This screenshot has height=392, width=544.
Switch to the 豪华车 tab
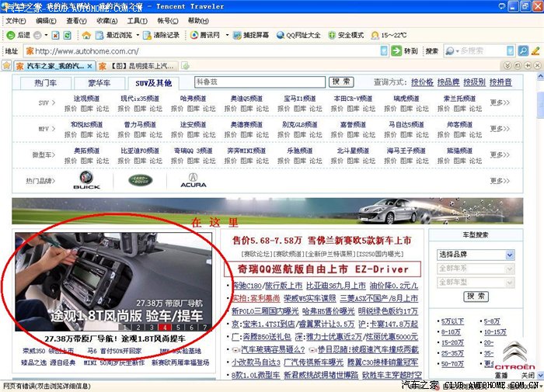pyautogui.click(x=99, y=82)
